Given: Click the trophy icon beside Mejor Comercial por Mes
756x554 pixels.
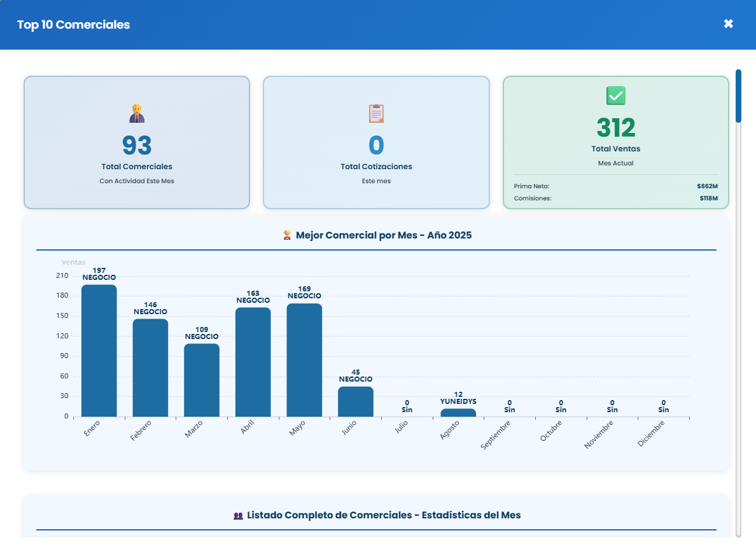Looking at the screenshot, I should click(x=287, y=235).
